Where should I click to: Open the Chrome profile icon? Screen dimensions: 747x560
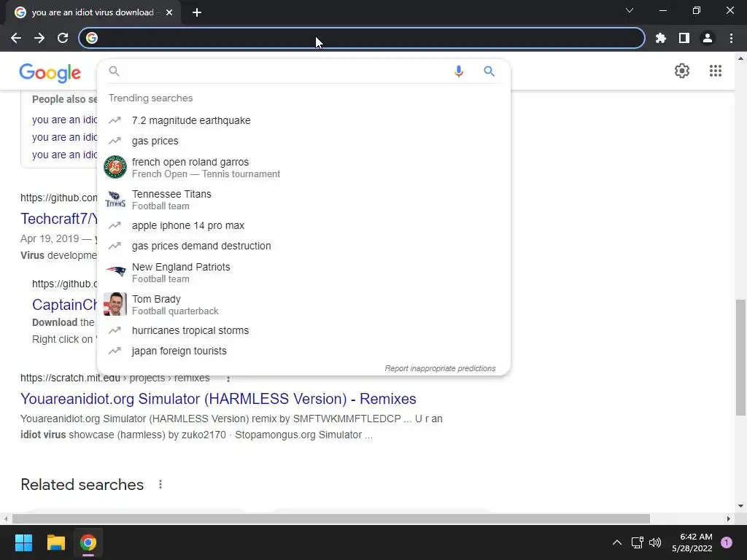point(708,38)
